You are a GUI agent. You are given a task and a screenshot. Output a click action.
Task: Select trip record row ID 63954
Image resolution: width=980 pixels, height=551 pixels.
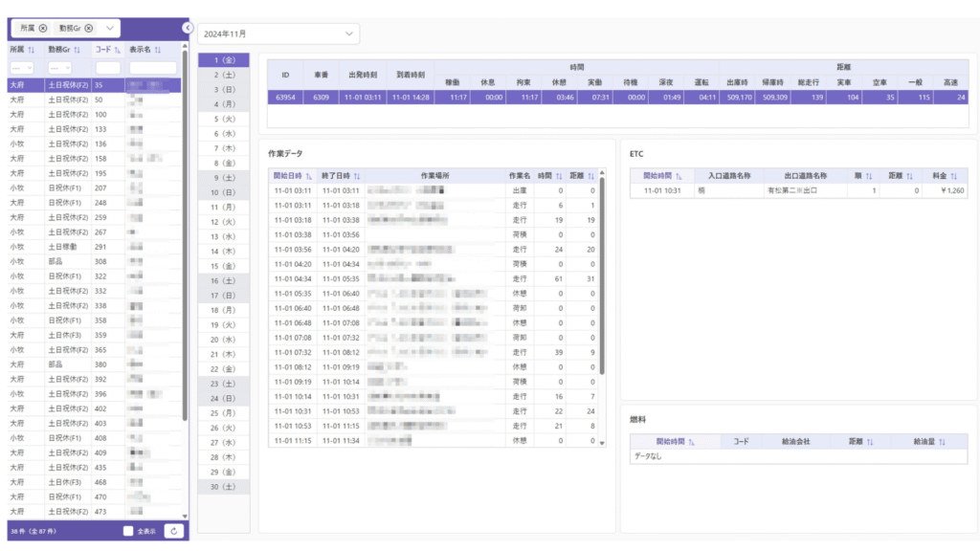(x=617, y=97)
